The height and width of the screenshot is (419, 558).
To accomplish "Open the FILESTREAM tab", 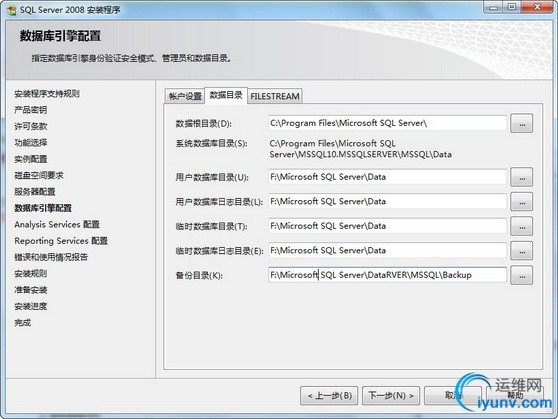I will pyautogui.click(x=275, y=96).
